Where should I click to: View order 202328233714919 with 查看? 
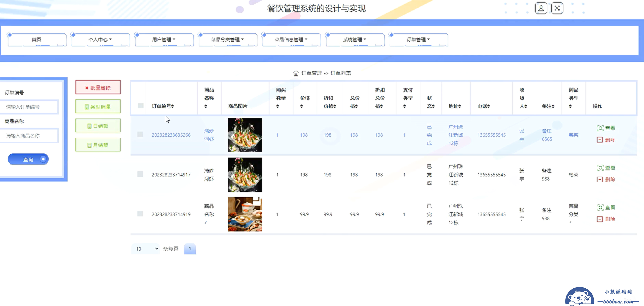606,207
